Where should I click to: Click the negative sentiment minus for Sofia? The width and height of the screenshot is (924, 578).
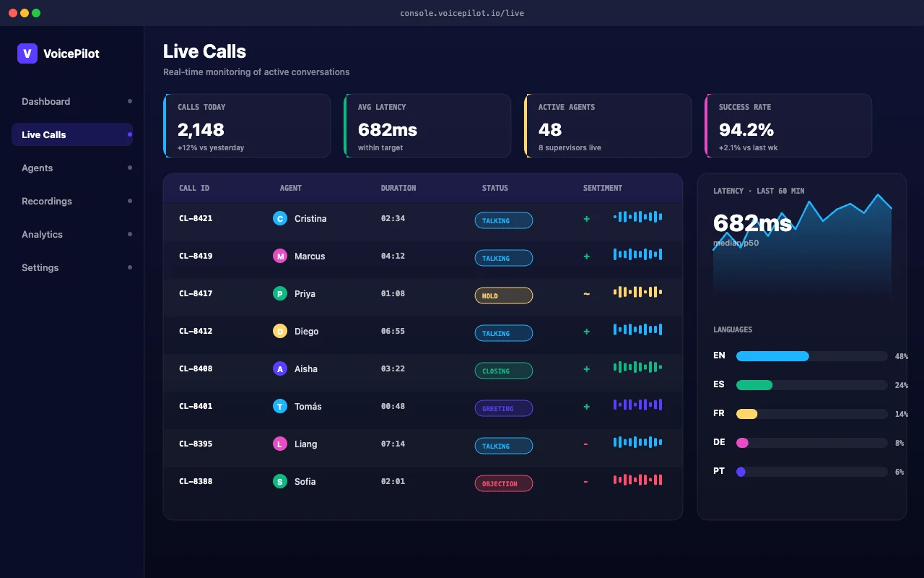tap(585, 481)
